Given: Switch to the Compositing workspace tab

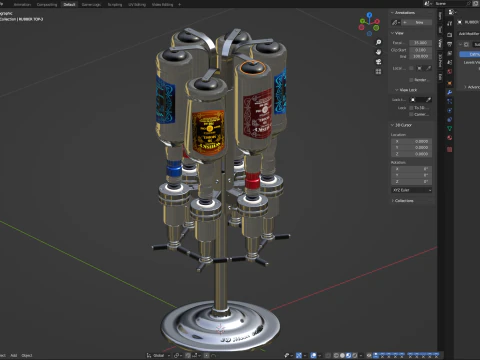Looking at the screenshot, I should [x=47, y=5].
